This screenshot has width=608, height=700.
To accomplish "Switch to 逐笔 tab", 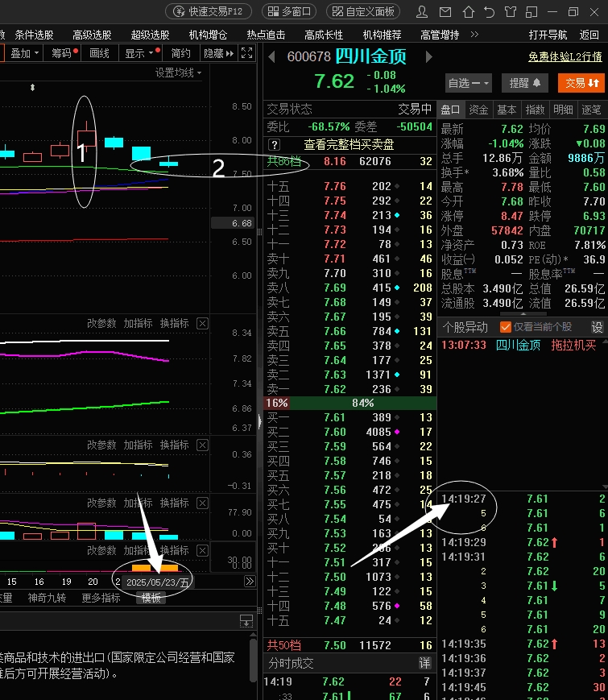I will click(x=591, y=110).
